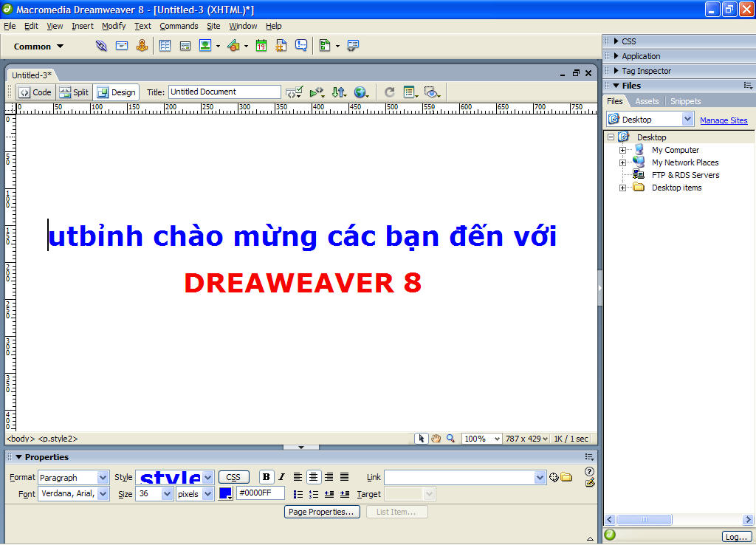756x545 pixels.
Task: Refresh the Design view
Action: [x=390, y=92]
